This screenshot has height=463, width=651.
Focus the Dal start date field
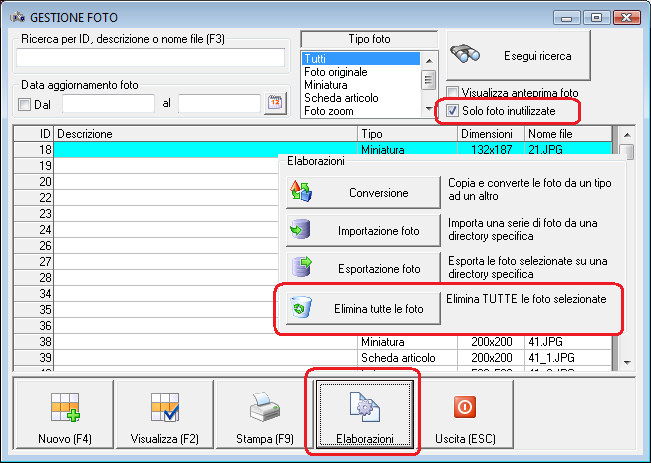pyautogui.click(x=108, y=104)
